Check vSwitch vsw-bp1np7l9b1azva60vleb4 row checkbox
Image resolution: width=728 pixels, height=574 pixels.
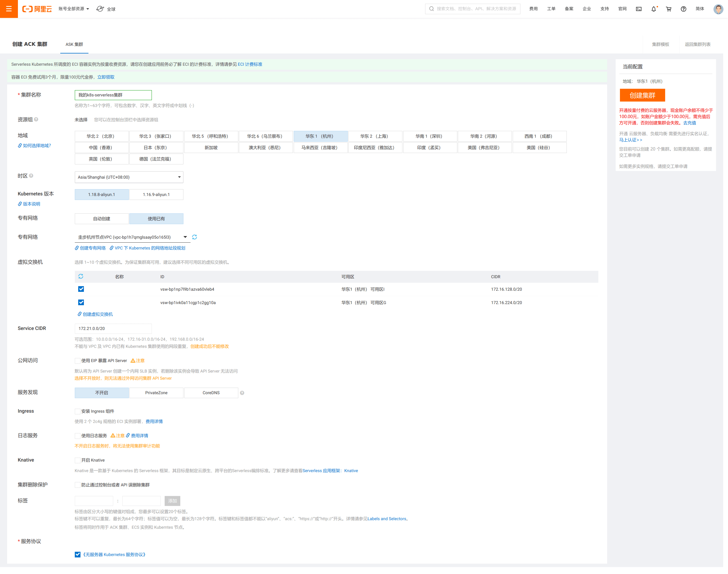pos(81,289)
